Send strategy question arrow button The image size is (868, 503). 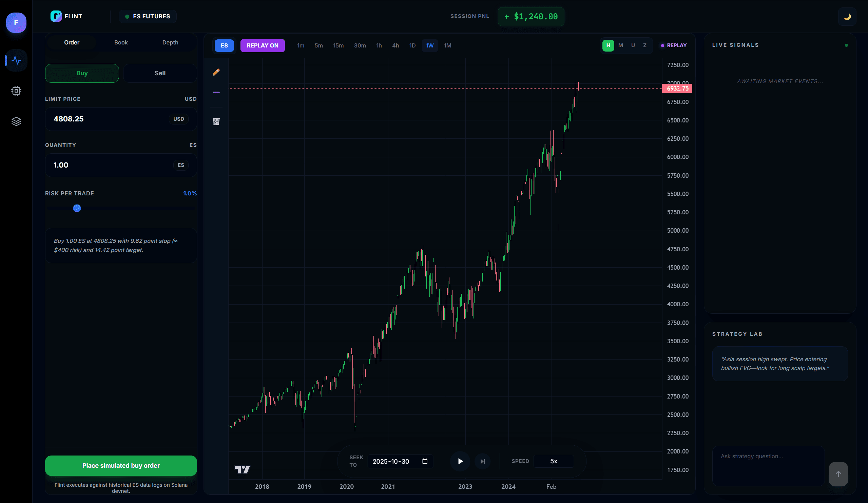click(x=838, y=474)
